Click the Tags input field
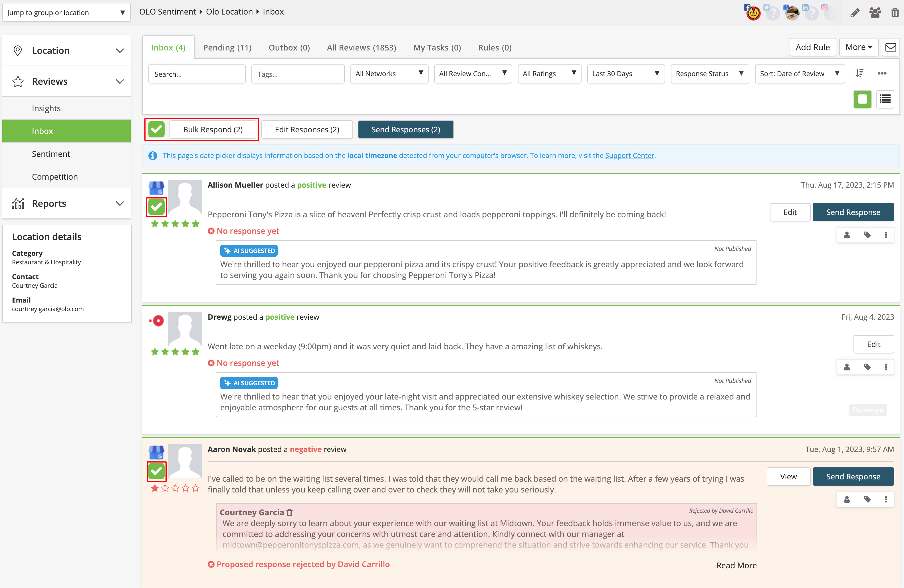The image size is (904, 588). pos(298,74)
